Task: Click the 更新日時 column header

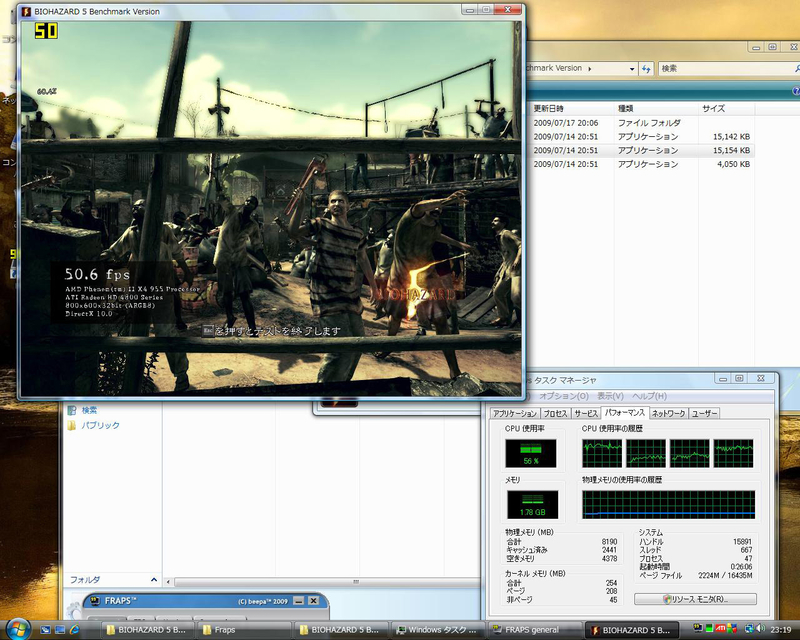Action: 571,108
